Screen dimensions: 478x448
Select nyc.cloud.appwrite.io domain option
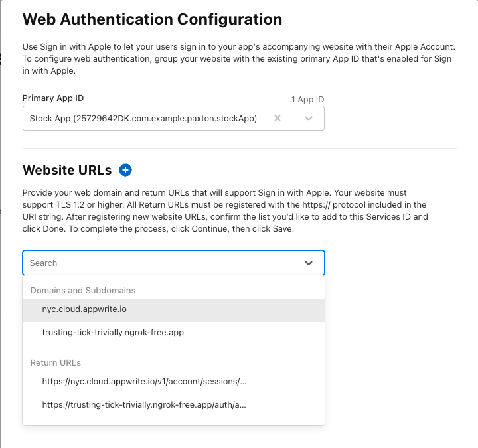click(x=173, y=309)
